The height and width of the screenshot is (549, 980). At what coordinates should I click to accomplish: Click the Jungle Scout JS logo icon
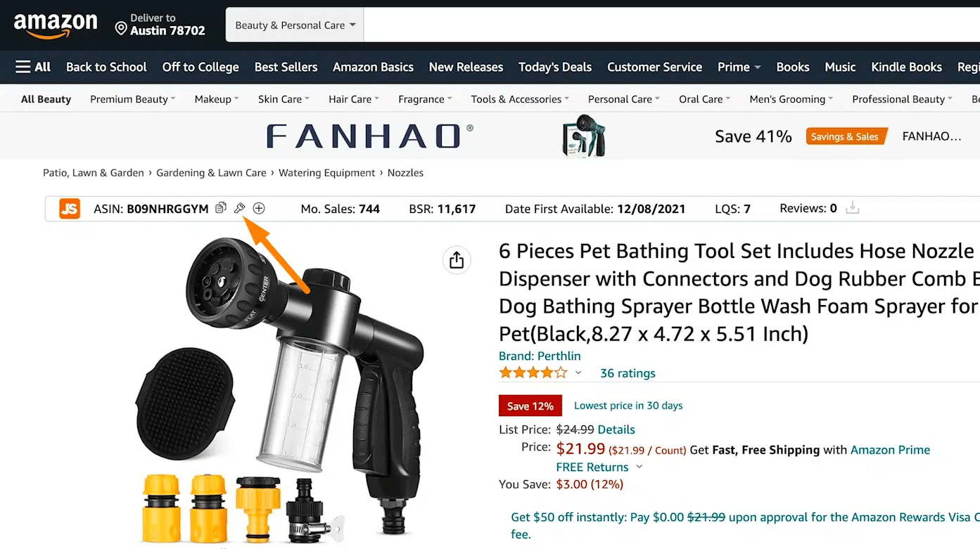pyautogui.click(x=70, y=209)
